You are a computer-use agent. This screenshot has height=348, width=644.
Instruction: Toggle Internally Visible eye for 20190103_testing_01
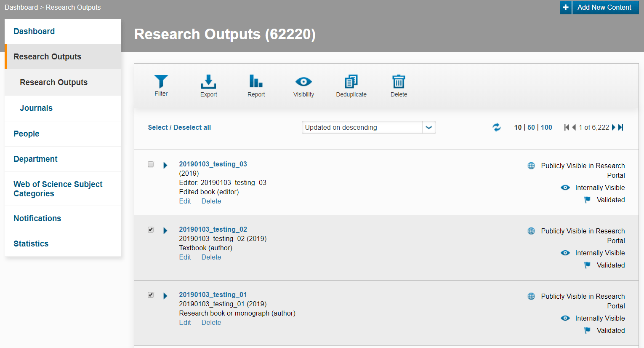[565, 318]
